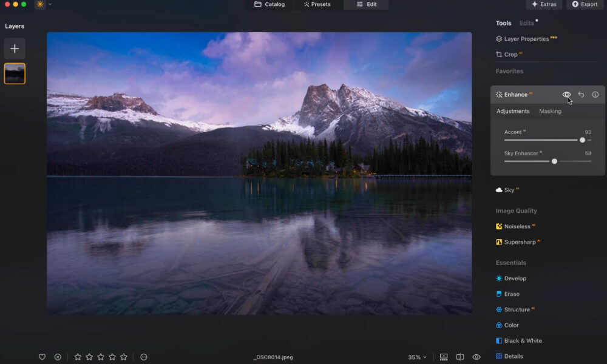The image size is (607, 364).
Task: Click the Sky Enhancer slider handle
Action: tap(554, 161)
